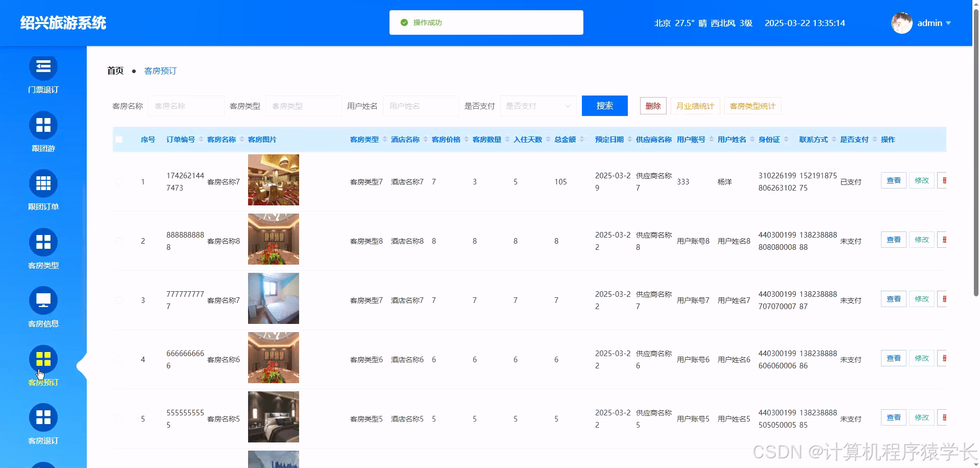Sort by 入住天数 column arrows

pos(548,139)
